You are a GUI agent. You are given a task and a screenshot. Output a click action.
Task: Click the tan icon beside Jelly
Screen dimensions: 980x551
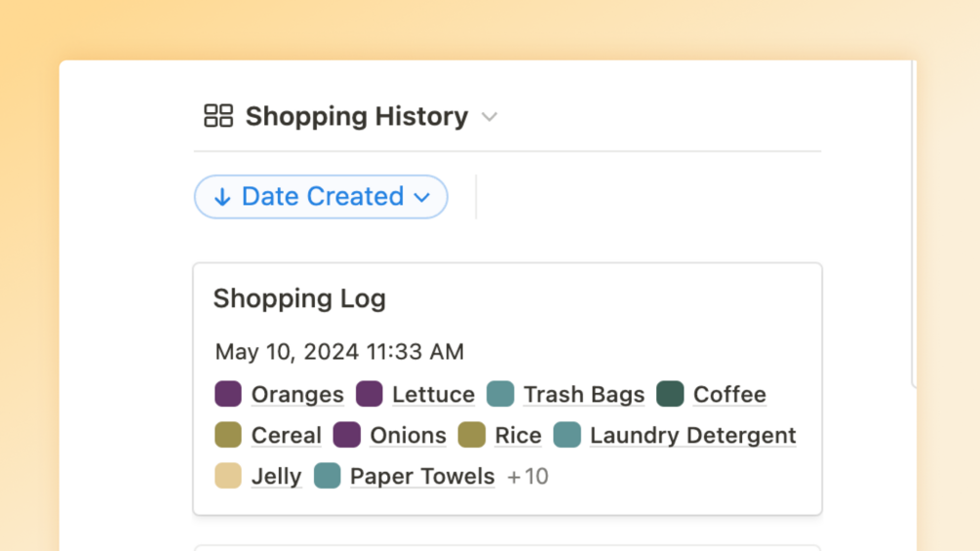[228, 476]
